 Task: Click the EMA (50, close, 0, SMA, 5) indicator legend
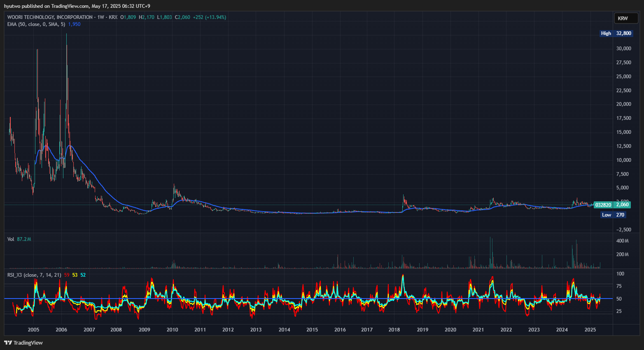point(36,24)
